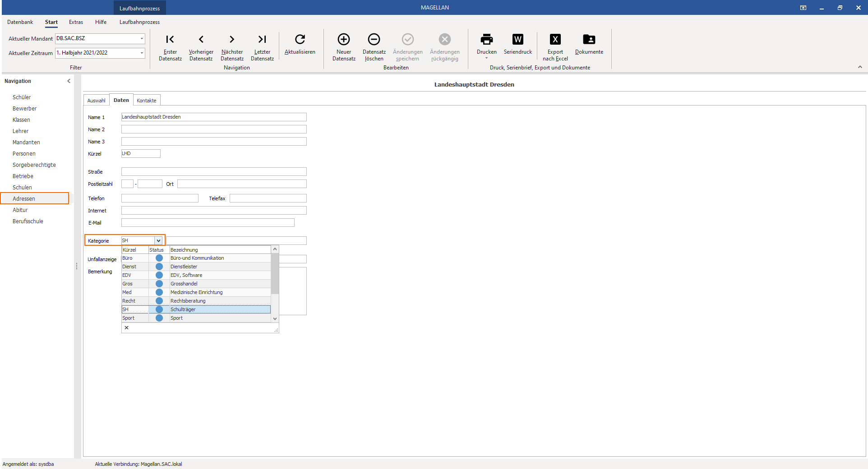Select the Grosshandel category row
The image size is (868, 469).
pos(196,284)
